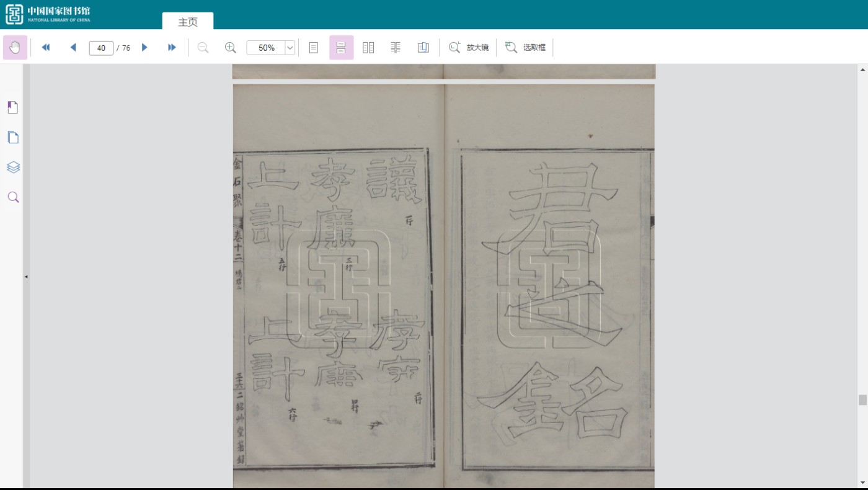Screen dimensions: 868x490
Task: Go to the next page
Action: click(144, 48)
